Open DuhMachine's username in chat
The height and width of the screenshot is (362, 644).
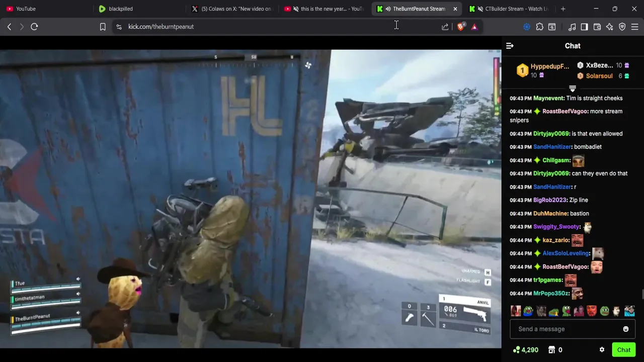pos(550,214)
